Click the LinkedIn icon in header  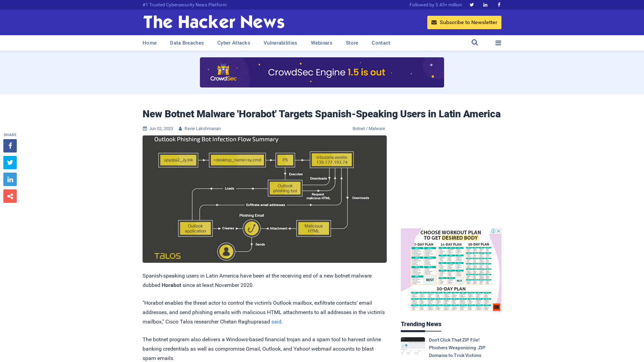pos(485,4)
